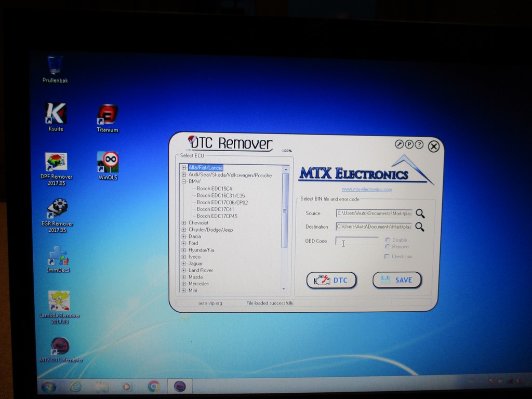Click the circled P icon

[409, 144]
